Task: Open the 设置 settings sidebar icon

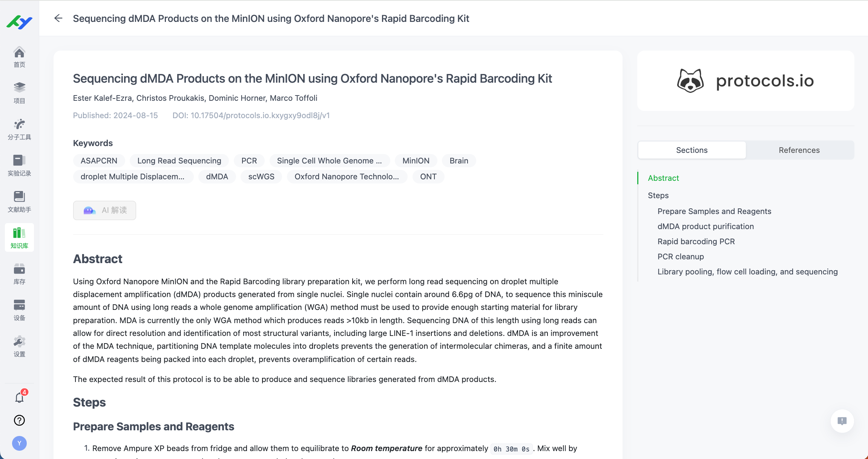Action: (x=19, y=346)
